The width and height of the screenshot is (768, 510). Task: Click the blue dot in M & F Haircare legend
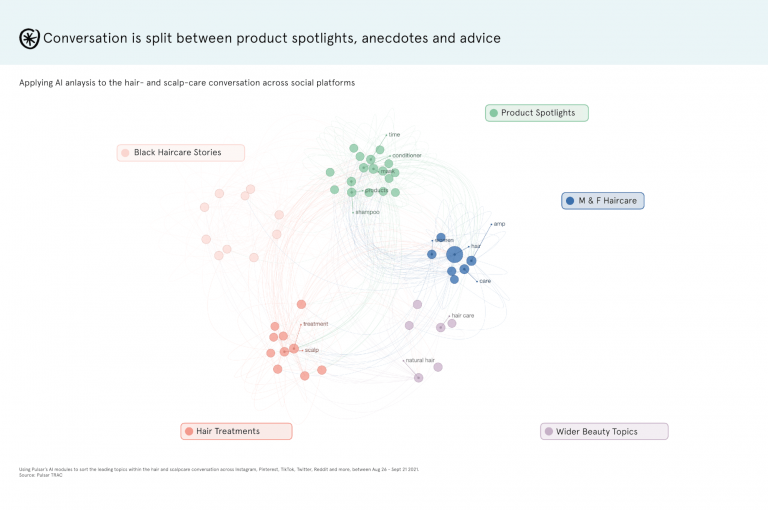click(x=570, y=201)
